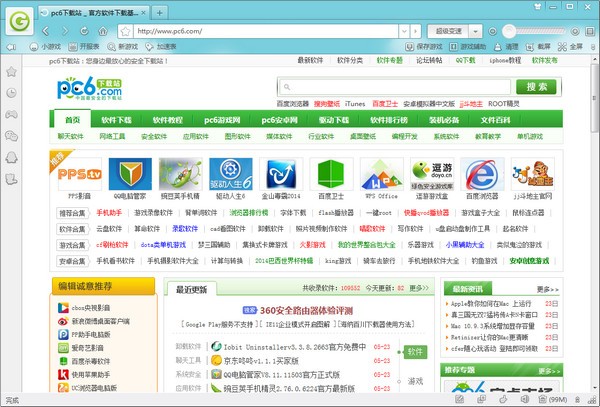The height and width of the screenshot is (407, 600).
Task: Click memory cleanup (99M) status icon
Action: click(x=553, y=400)
